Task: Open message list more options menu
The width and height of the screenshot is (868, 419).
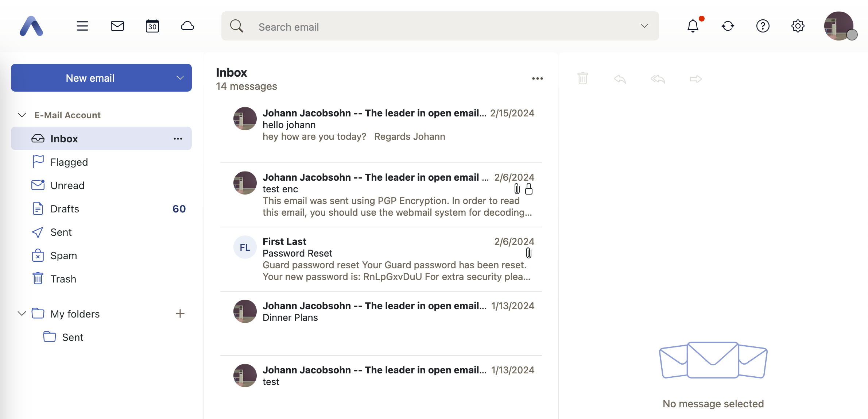Action: (537, 78)
